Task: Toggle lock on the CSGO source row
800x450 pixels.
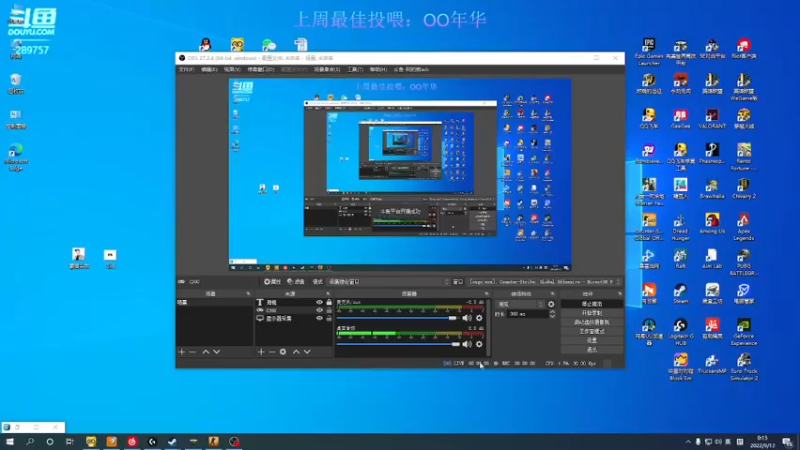Action: pos(329,310)
